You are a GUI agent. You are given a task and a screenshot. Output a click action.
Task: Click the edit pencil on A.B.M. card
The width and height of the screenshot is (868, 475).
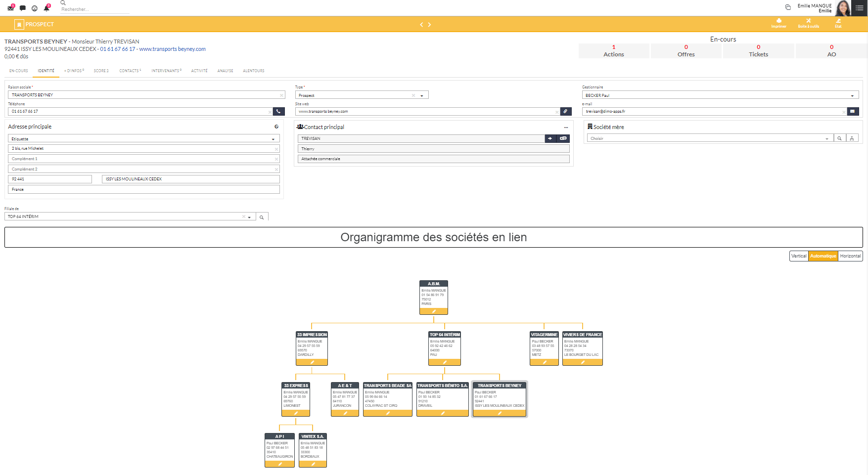[434, 311]
